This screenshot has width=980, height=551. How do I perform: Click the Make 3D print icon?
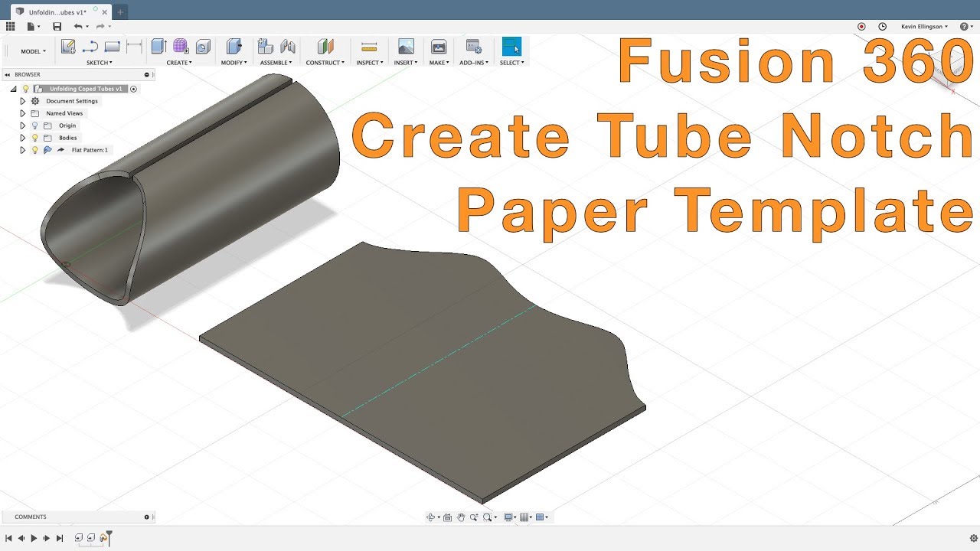[439, 47]
